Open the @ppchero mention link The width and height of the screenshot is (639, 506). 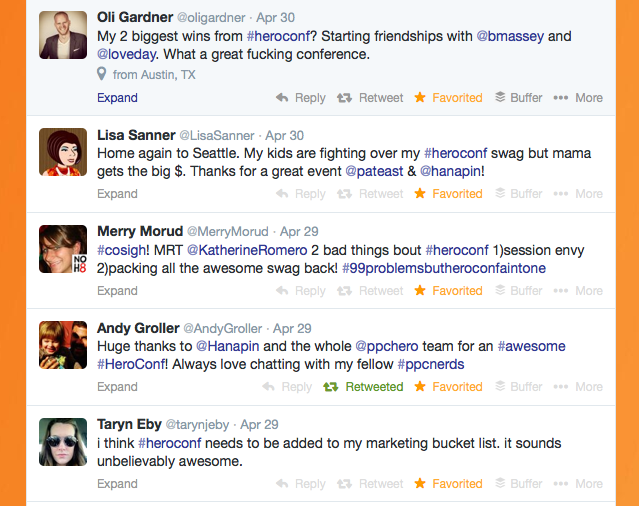[387, 346]
